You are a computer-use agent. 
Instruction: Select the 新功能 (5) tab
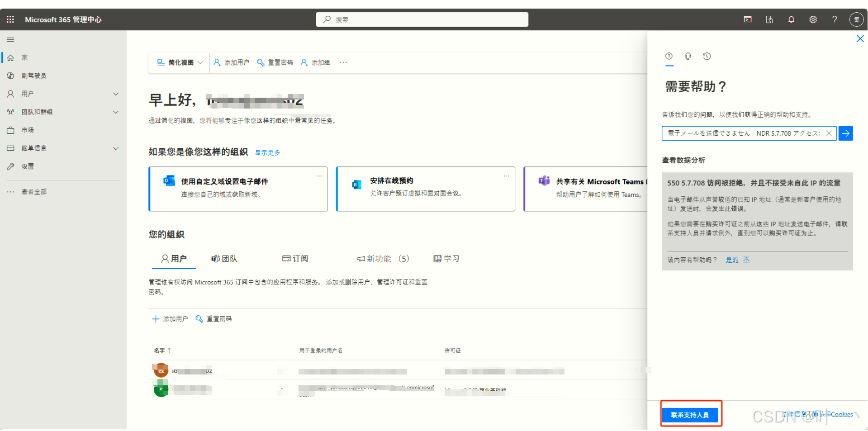pos(383,259)
